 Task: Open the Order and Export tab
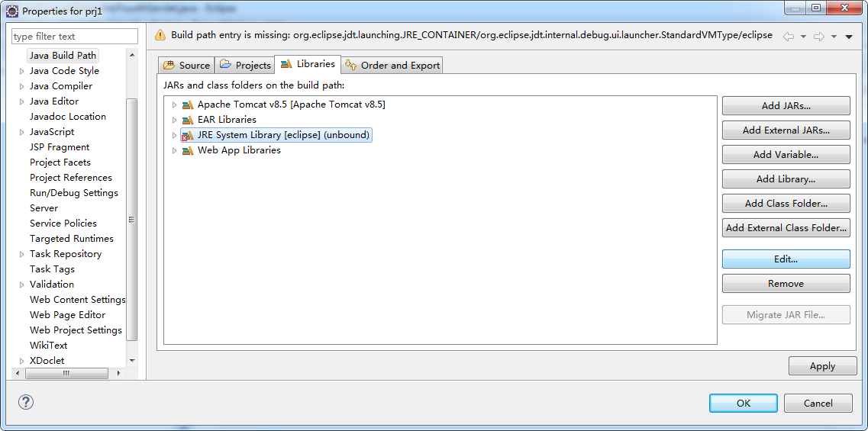coord(392,66)
